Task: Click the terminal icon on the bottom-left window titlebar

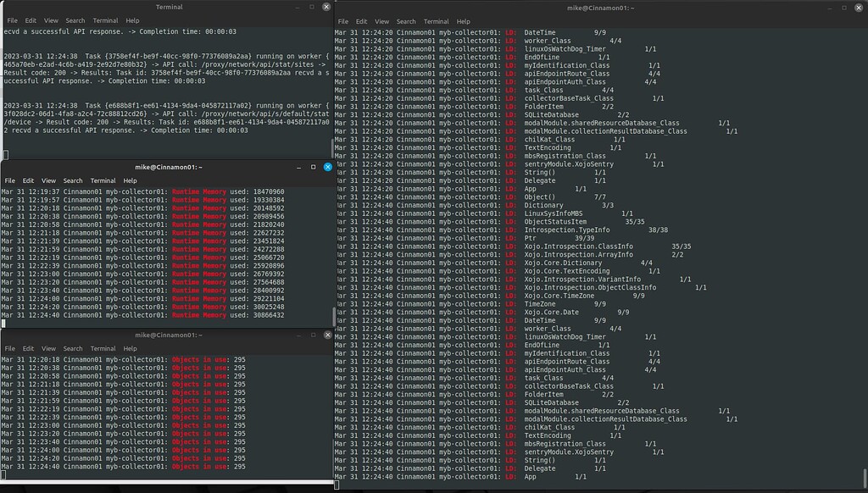Action: pyautogui.click(x=11, y=335)
